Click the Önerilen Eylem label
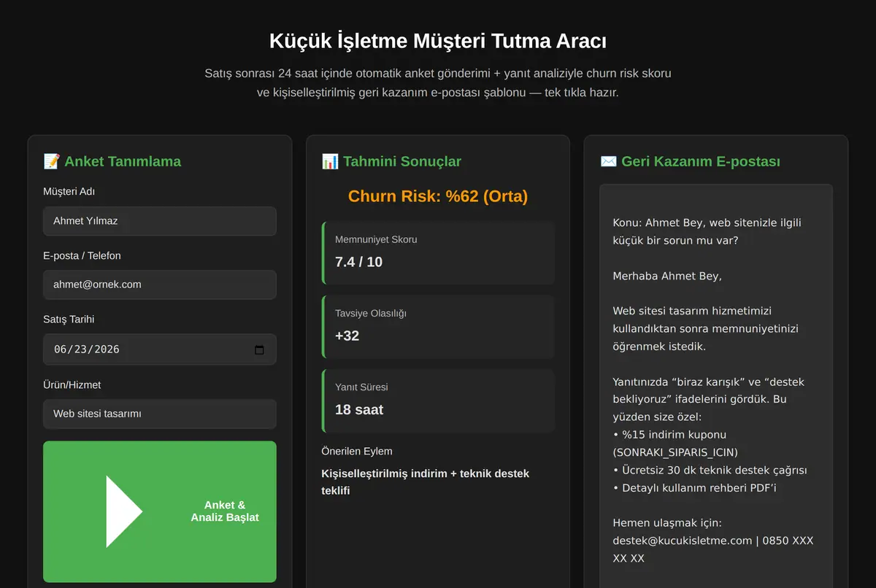 [x=357, y=451]
